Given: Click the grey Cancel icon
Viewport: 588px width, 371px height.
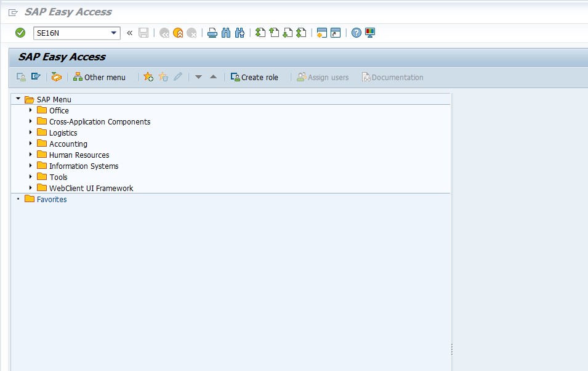Looking at the screenshot, I should pos(191,33).
